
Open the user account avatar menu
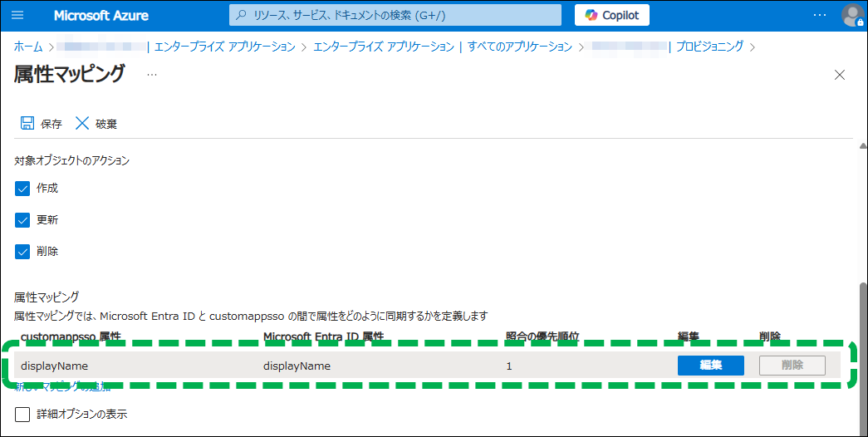(852, 15)
